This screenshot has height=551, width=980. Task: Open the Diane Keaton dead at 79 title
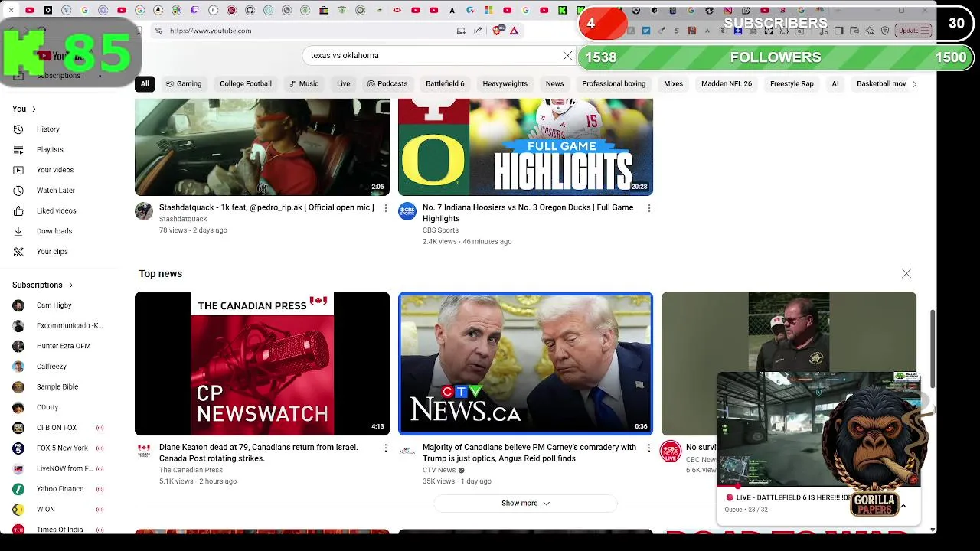[x=259, y=452]
